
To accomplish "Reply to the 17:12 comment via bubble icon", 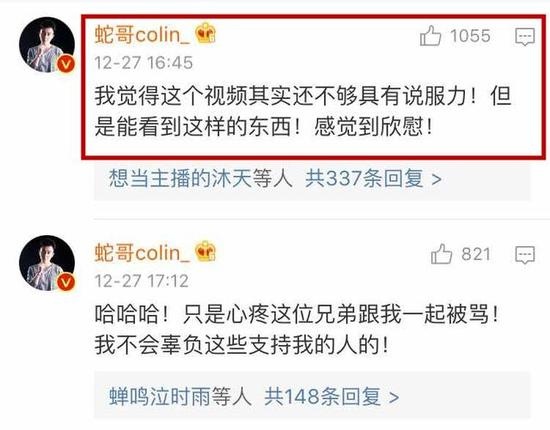I will coord(525,255).
